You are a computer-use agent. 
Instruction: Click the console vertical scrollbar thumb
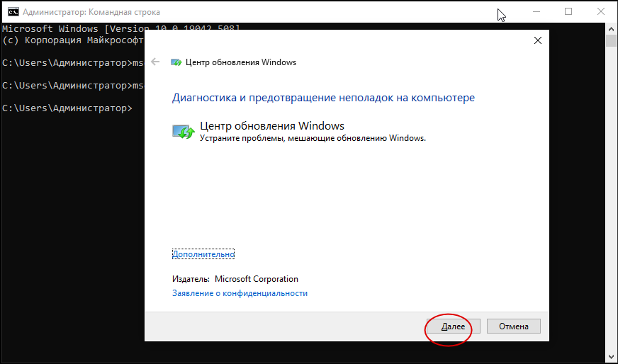611,40
